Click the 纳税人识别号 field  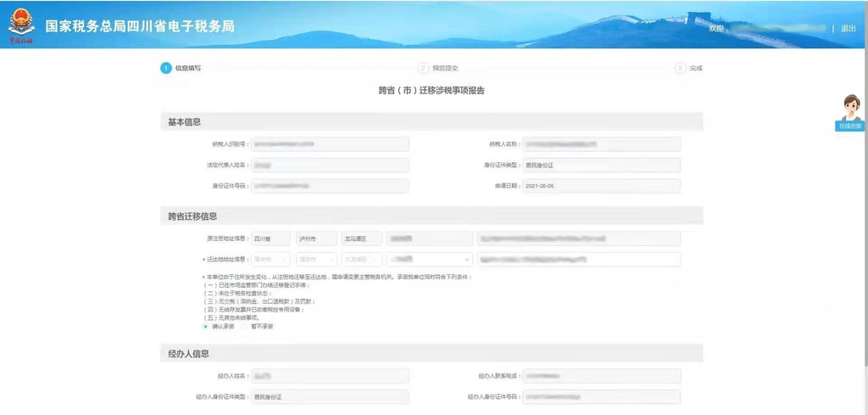pyautogui.click(x=330, y=145)
